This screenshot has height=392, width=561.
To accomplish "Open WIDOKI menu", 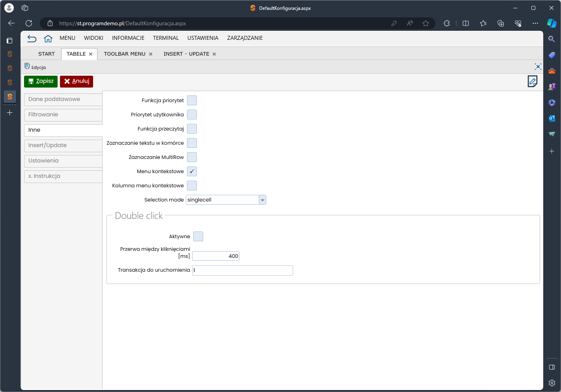I will (x=93, y=38).
